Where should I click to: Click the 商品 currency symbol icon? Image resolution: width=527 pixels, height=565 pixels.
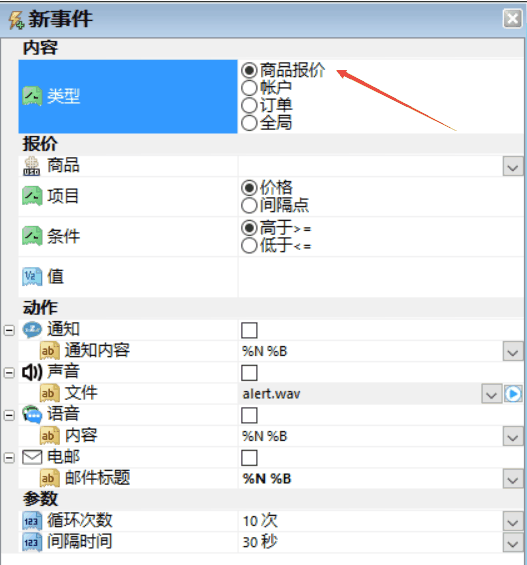[x=32, y=166]
